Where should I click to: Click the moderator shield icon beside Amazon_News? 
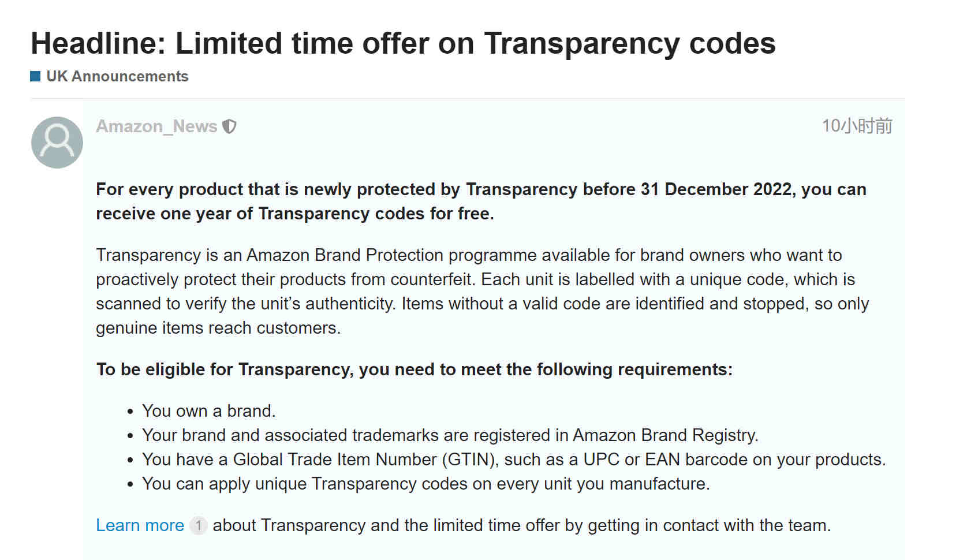pos(229,126)
